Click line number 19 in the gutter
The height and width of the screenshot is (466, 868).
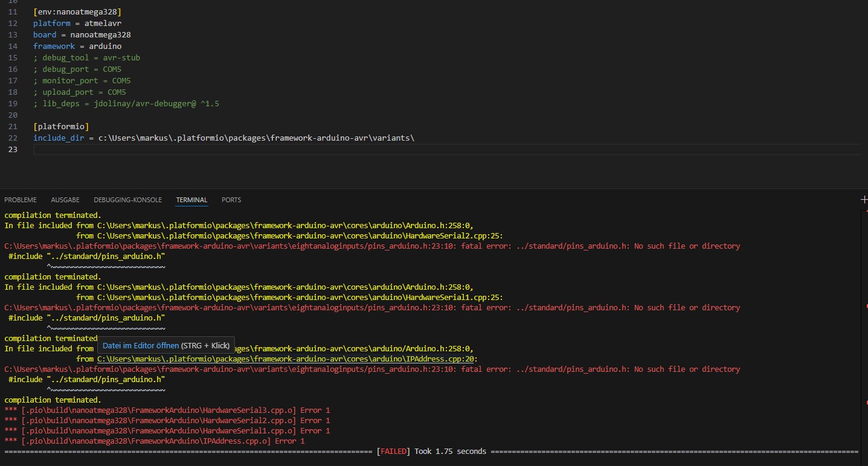(x=13, y=104)
